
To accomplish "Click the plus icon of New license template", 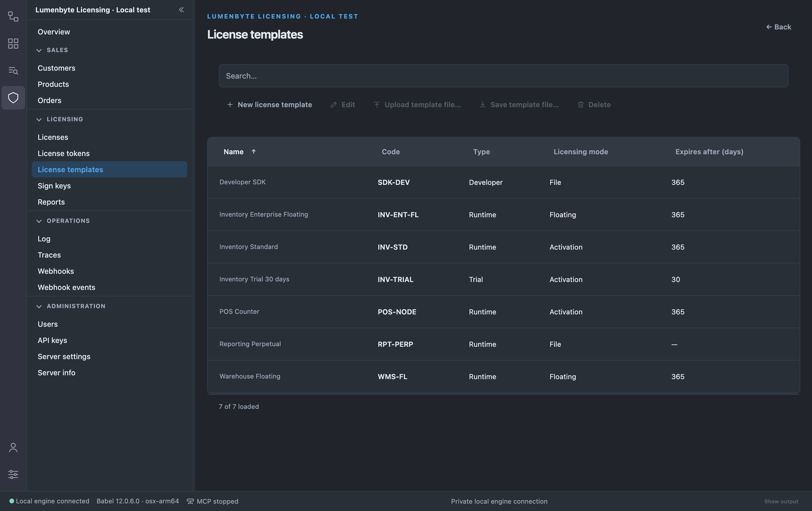I will click(230, 104).
